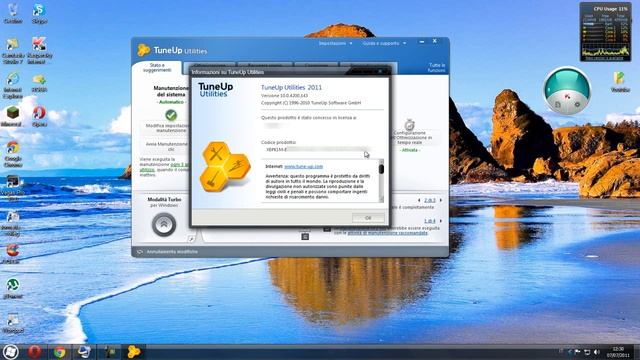Open the Tutte le funzioni view
Image resolution: width=640 pixels, height=360 pixels.
click(x=436, y=68)
